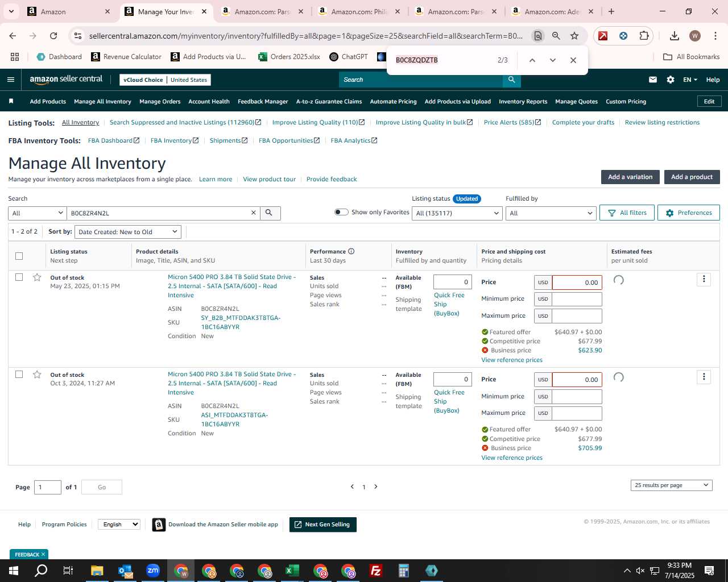Screen dimensions: 728x582
Task: Click the Minimum price field of SY_B2B listing
Action: coord(577,299)
